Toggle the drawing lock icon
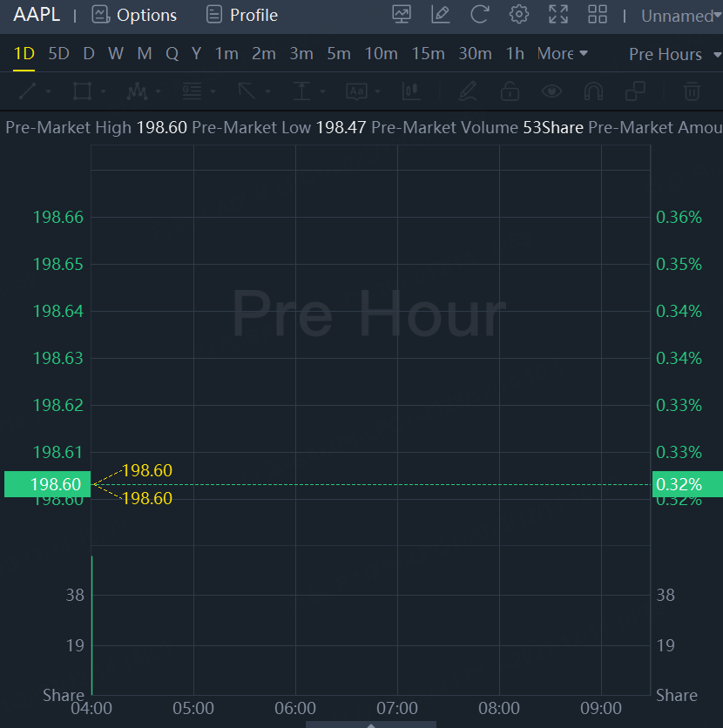The height and width of the screenshot is (728, 723). (x=510, y=91)
